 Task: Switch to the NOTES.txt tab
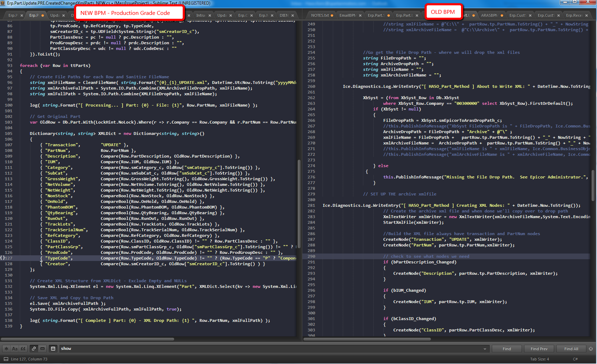coord(320,16)
